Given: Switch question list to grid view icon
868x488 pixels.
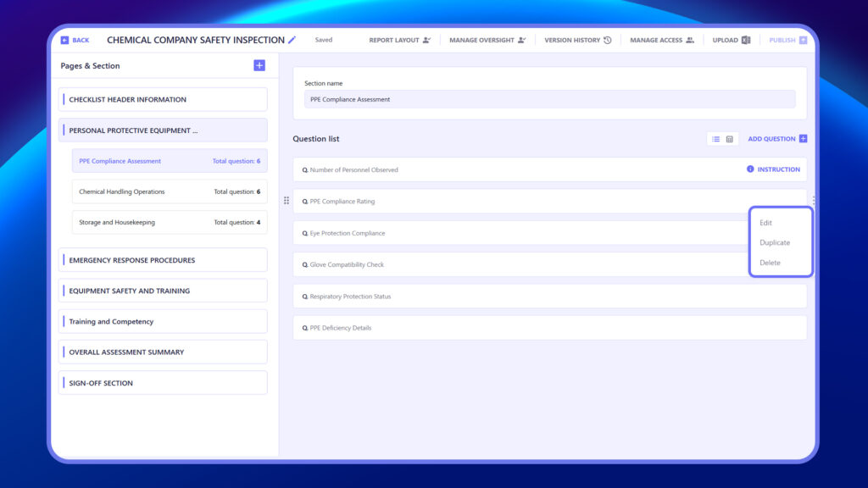Looking at the screenshot, I should (730, 139).
